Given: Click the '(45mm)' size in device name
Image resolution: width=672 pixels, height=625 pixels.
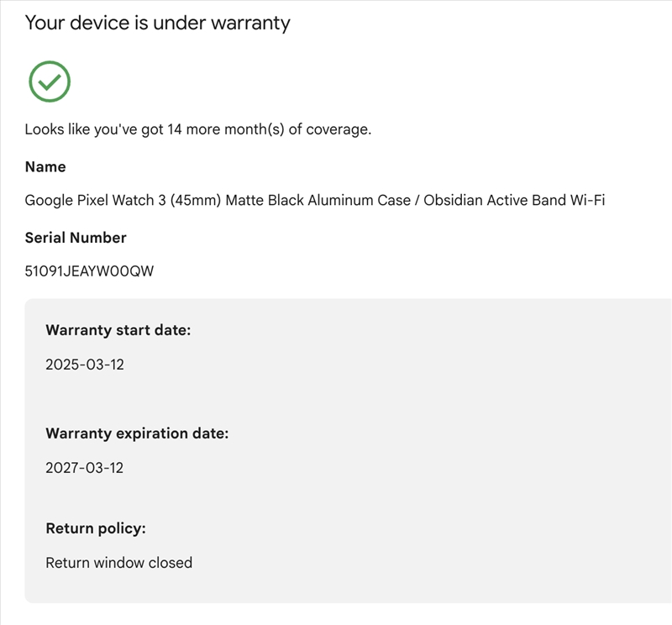Looking at the screenshot, I should pyautogui.click(x=196, y=201).
